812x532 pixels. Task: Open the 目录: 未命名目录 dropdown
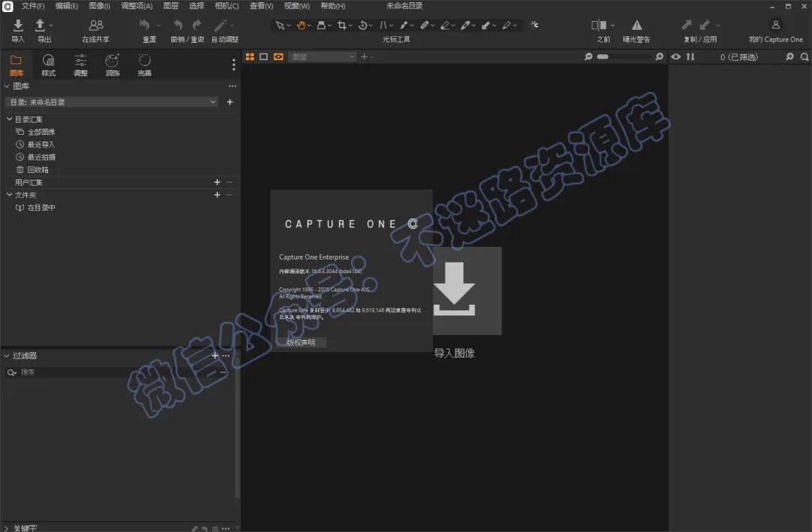(x=111, y=102)
